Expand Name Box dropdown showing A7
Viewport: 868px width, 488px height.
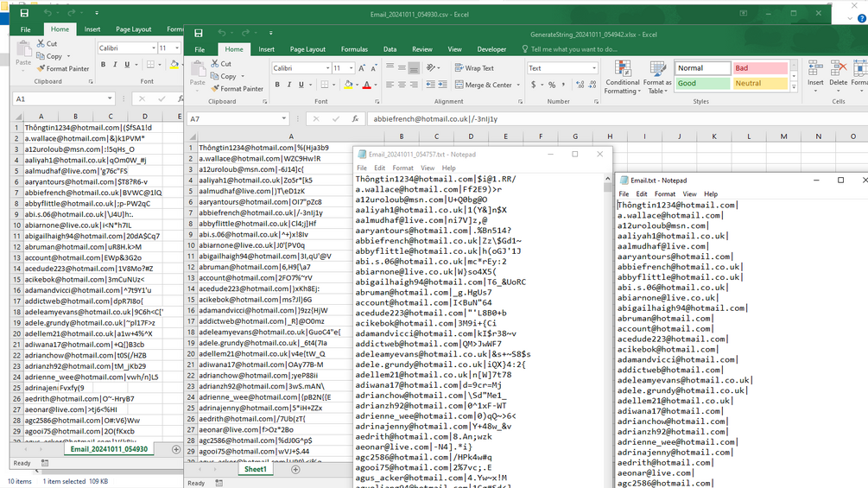click(284, 118)
